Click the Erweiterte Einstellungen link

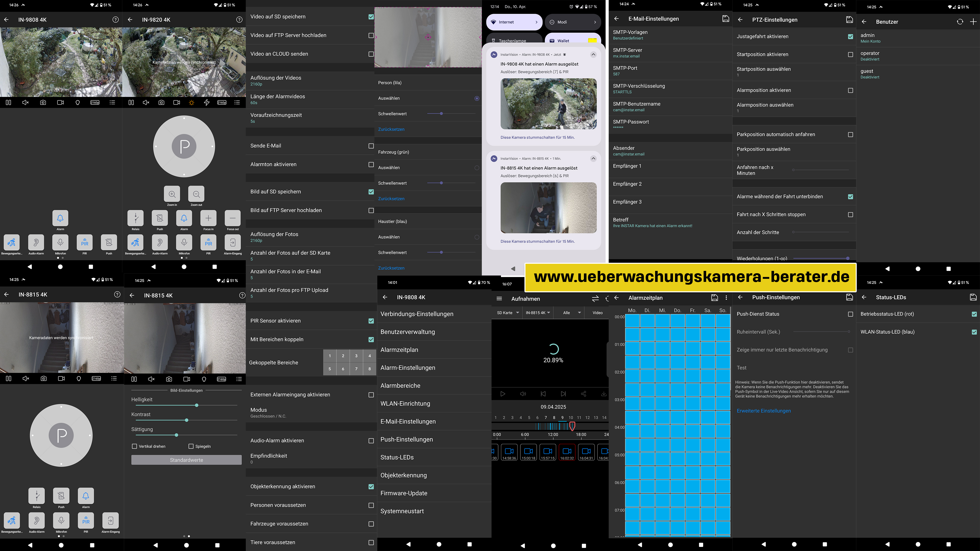click(764, 411)
